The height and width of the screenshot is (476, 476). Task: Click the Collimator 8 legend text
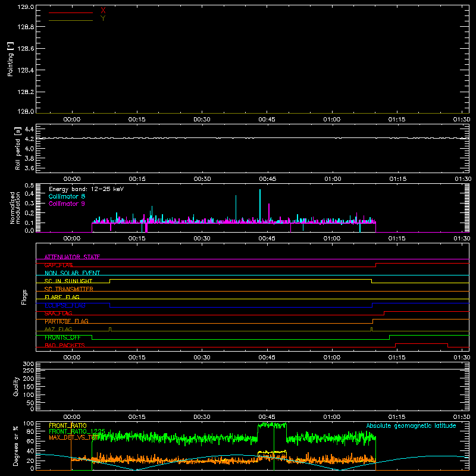67,196
